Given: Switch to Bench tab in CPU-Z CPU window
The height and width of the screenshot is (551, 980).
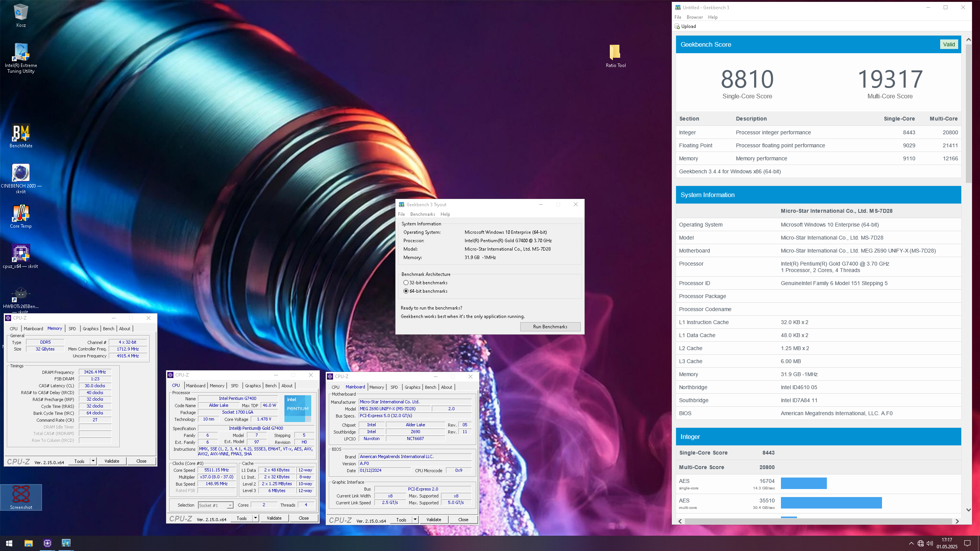Looking at the screenshot, I should tap(271, 386).
